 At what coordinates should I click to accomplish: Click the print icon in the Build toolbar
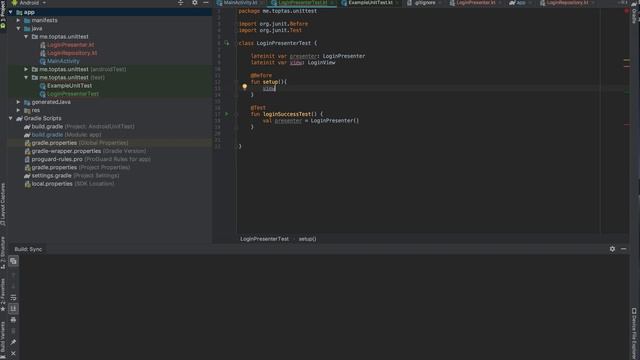(x=13, y=320)
